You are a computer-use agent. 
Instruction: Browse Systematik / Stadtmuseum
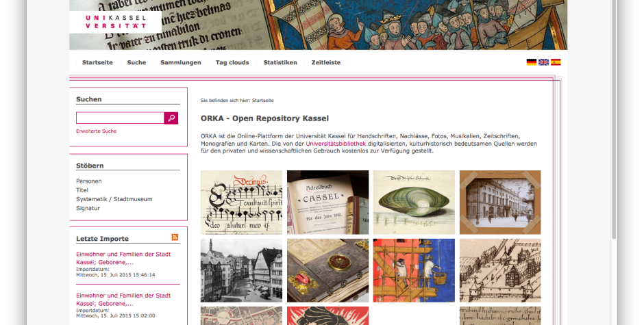click(114, 199)
